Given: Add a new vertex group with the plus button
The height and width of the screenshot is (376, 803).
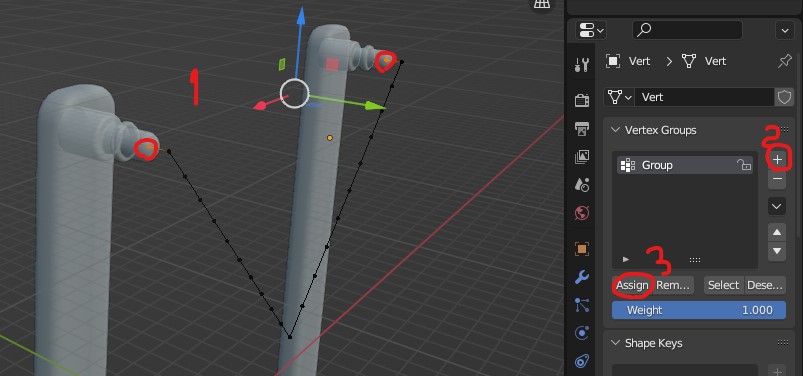Looking at the screenshot, I should click(x=777, y=160).
